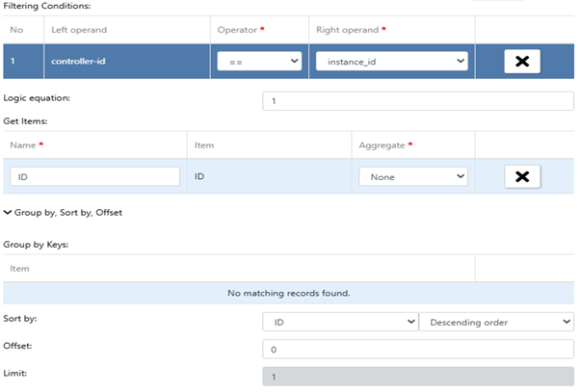Open the == operator dropdown
Image resolution: width=580 pixels, height=392 pixels.
(259, 62)
